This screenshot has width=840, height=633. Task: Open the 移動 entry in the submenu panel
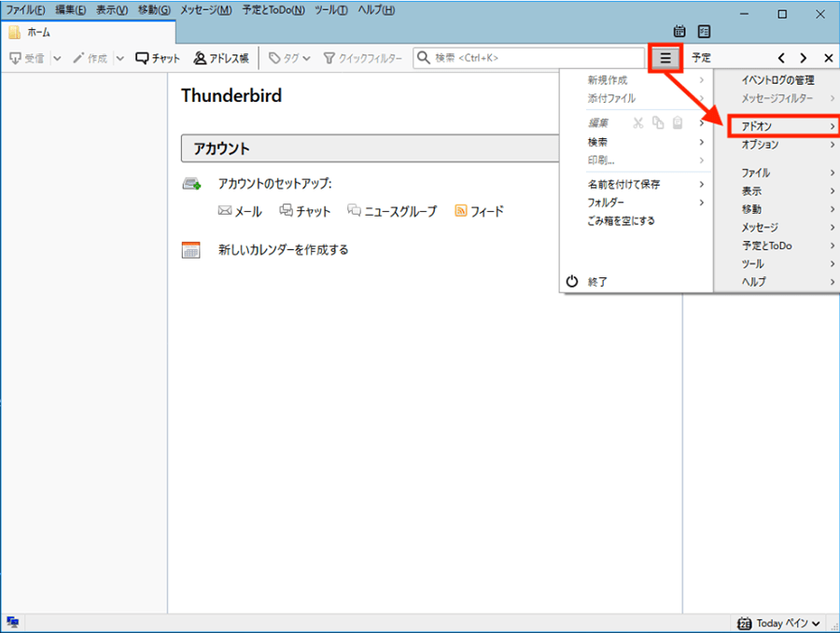click(777, 209)
